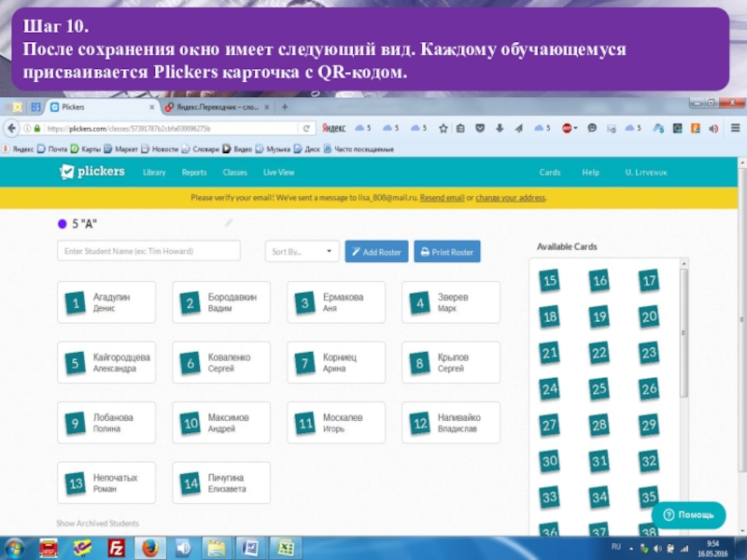Select student card 7 Корниец Арина
747x560 pixels.
[x=336, y=362]
